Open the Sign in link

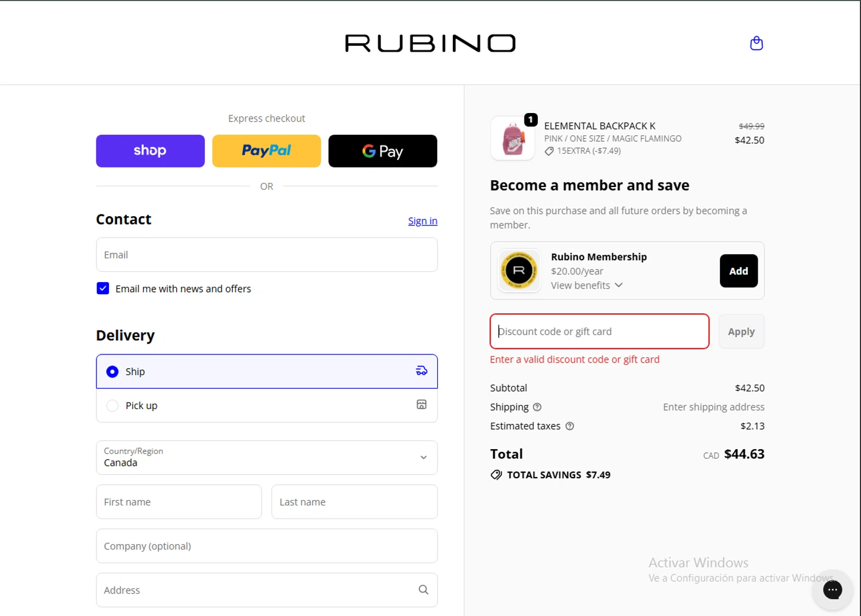tap(422, 221)
